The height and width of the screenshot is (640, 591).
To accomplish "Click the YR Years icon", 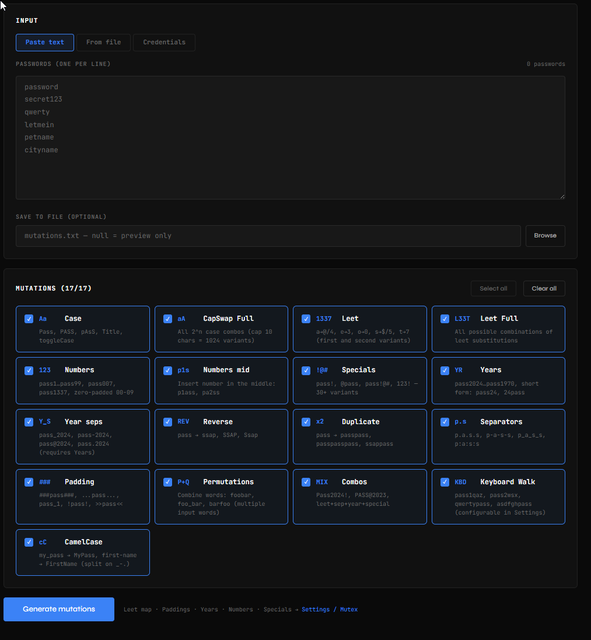I will (x=458, y=370).
